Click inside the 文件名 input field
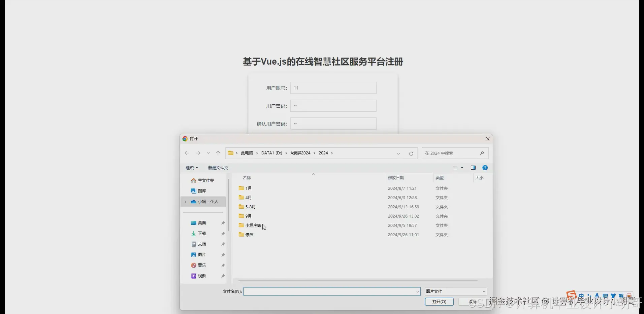Image resolution: width=644 pixels, height=314 pixels. 330,291
